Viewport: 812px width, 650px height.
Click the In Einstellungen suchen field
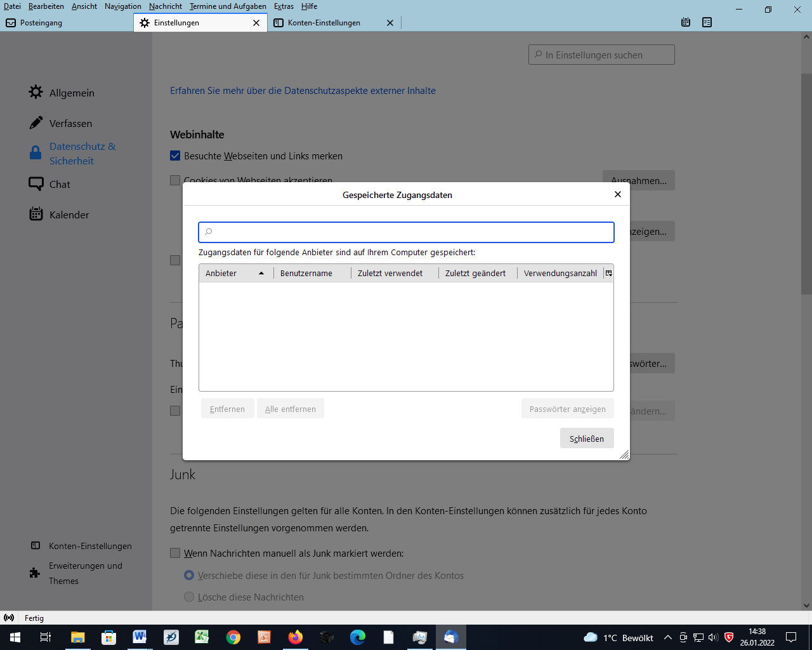601,55
